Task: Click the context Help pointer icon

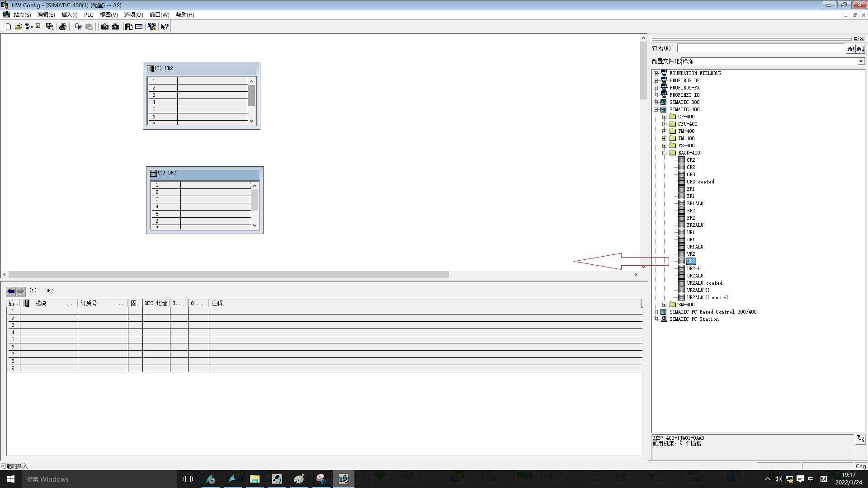Action: pyautogui.click(x=165, y=27)
